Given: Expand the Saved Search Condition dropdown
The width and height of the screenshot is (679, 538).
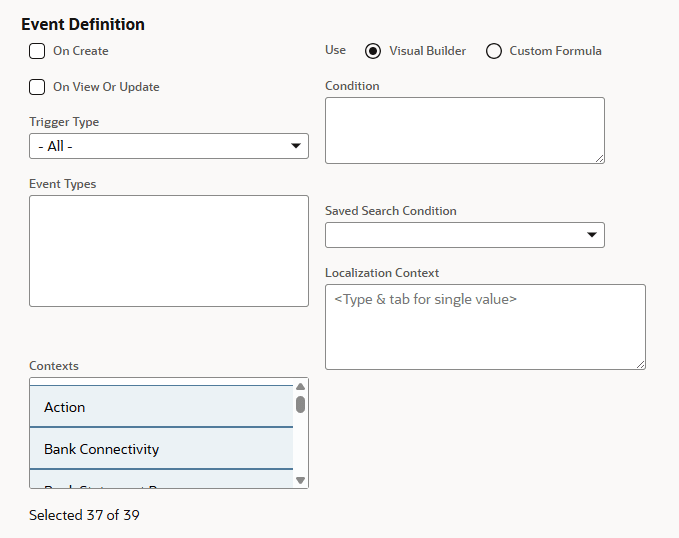Looking at the screenshot, I should (464, 235).
